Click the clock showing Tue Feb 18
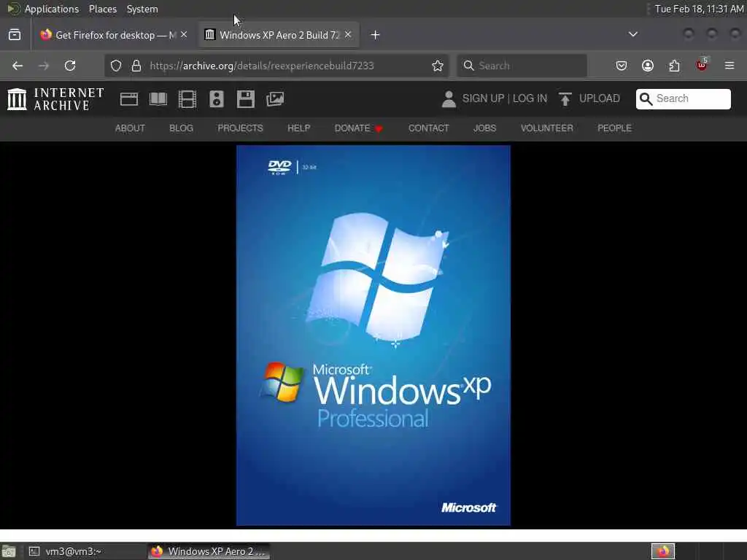 tap(699, 9)
